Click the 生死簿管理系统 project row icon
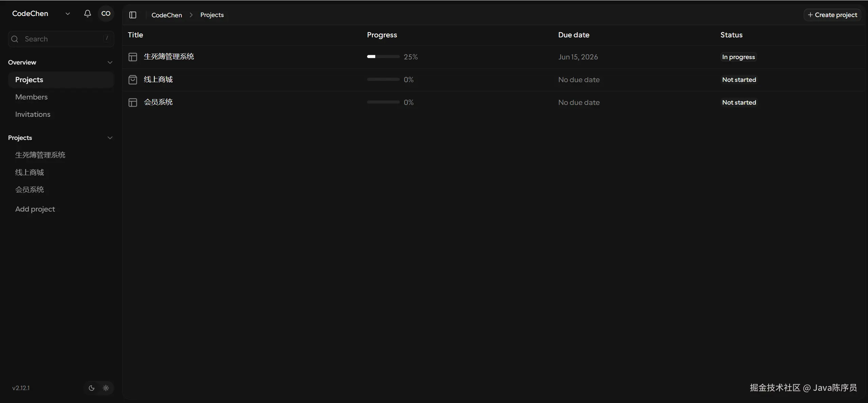Image resolution: width=868 pixels, height=403 pixels. coord(133,57)
